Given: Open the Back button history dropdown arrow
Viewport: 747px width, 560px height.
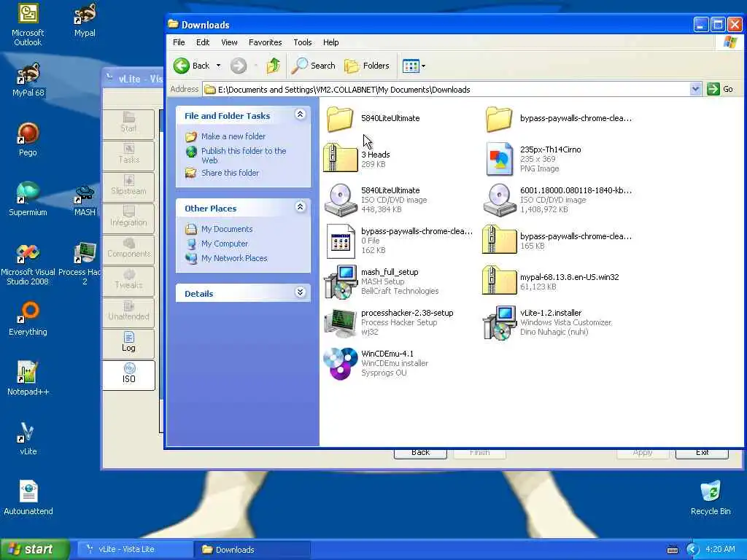Looking at the screenshot, I should [219, 66].
